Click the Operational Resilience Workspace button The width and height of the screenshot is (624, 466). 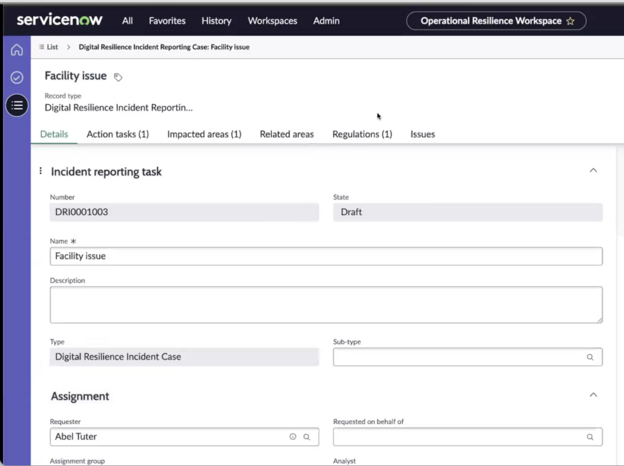496,21
